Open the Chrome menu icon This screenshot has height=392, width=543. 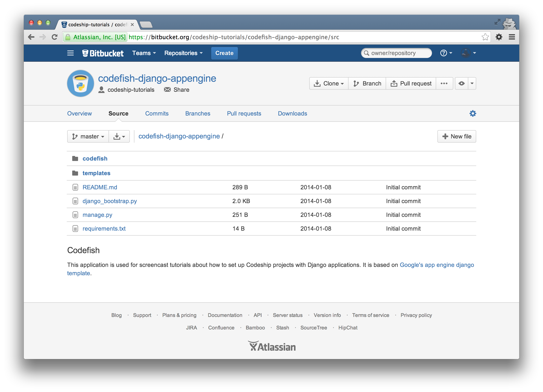pos(512,37)
